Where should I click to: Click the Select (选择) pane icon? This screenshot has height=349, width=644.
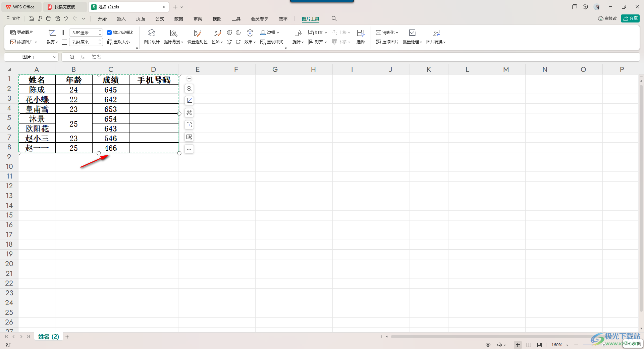[361, 33]
